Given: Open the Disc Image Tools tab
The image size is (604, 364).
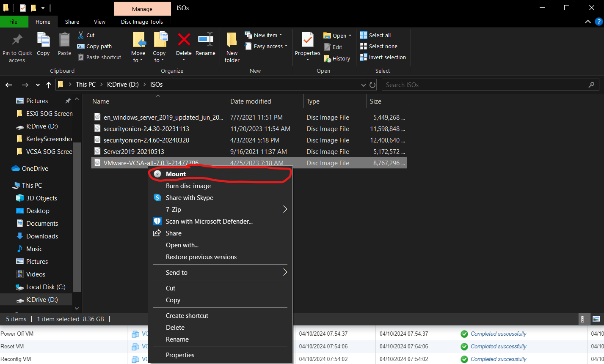Looking at the screenshot, I should (142, 22).
